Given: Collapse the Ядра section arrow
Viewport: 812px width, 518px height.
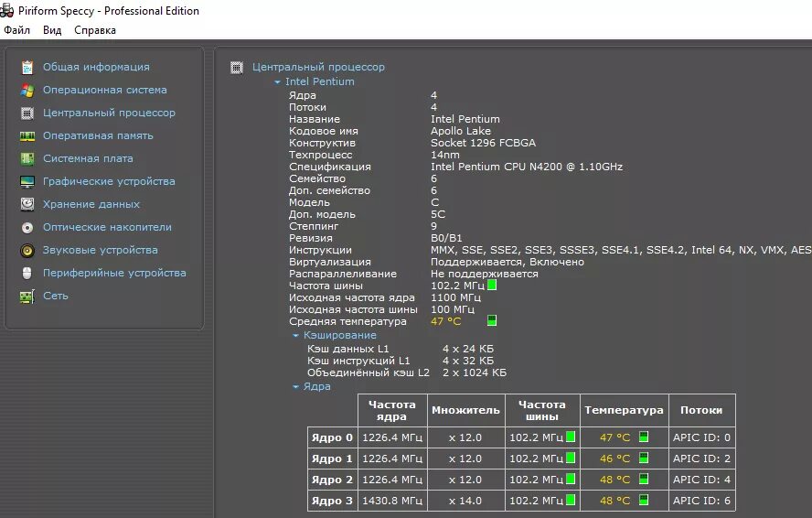Looking at the screenshot, I should 295,387.
